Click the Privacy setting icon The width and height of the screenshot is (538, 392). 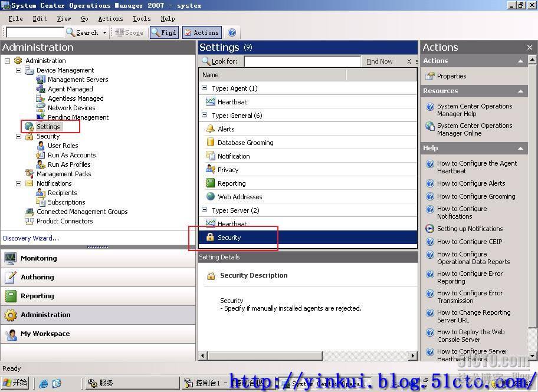tap(210, 169)
